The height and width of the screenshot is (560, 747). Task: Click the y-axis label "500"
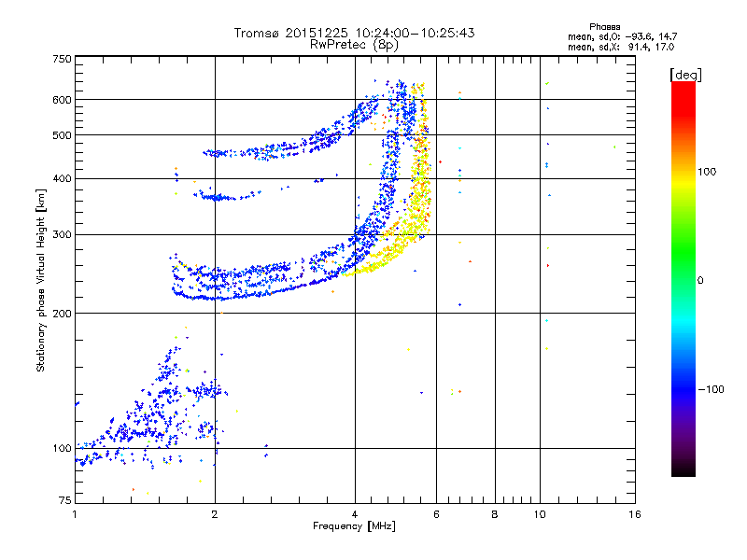(x=63, y=135)
